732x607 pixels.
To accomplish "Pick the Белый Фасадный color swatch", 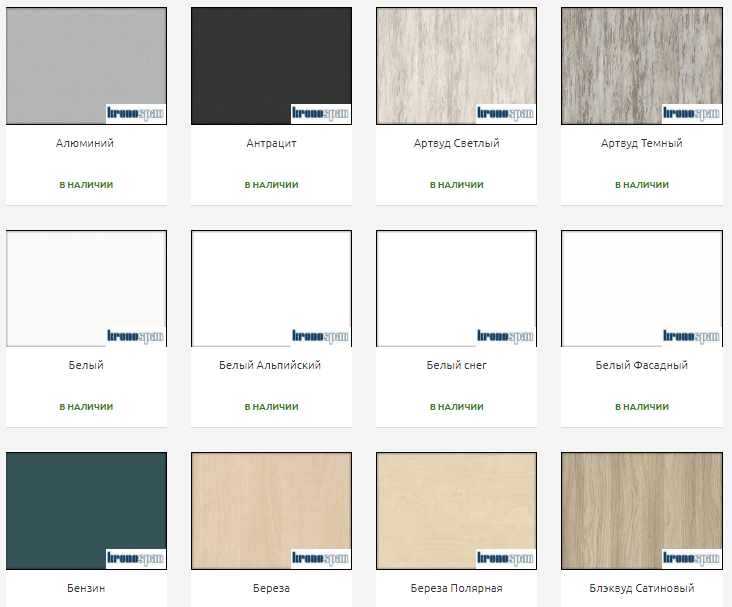I will tap(641, 285).
